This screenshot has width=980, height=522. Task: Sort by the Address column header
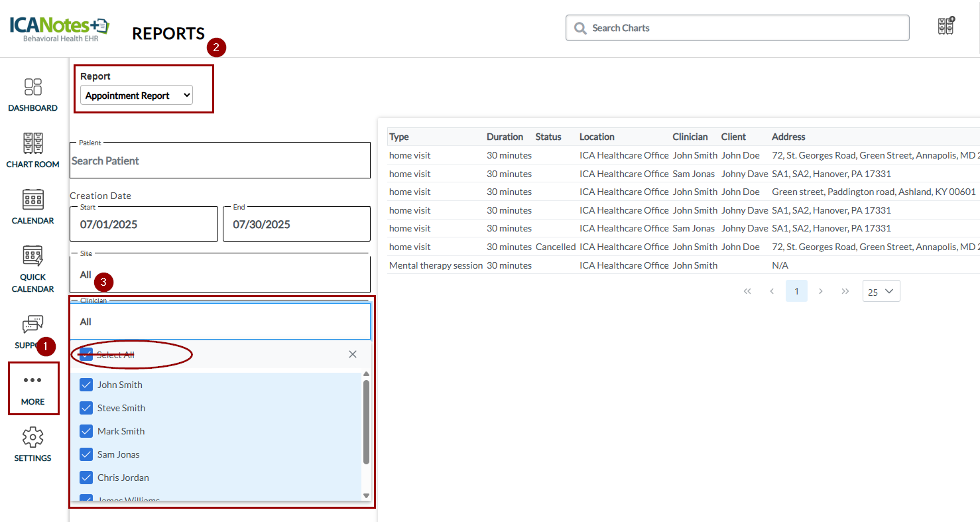tap(788, 137)
